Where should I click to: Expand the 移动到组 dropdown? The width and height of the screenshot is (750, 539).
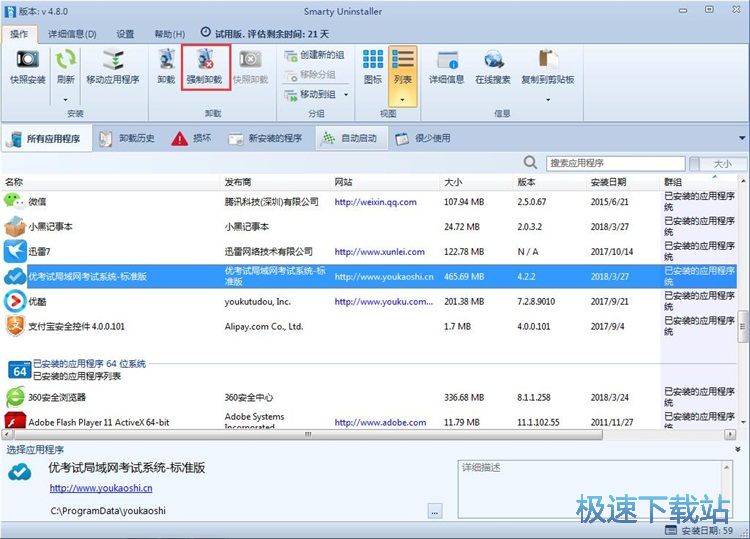point(346,95)
